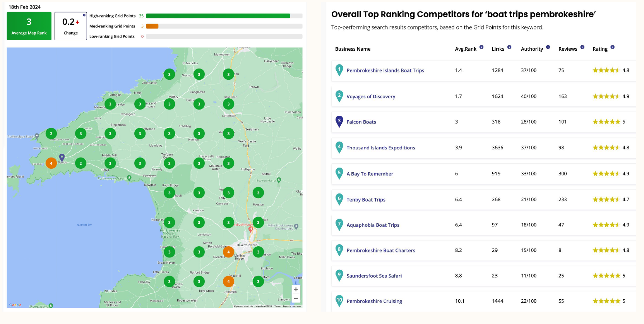Click Report a map error link
The width and height of the screenshot is (644, 324).
(x=292, y=306)
